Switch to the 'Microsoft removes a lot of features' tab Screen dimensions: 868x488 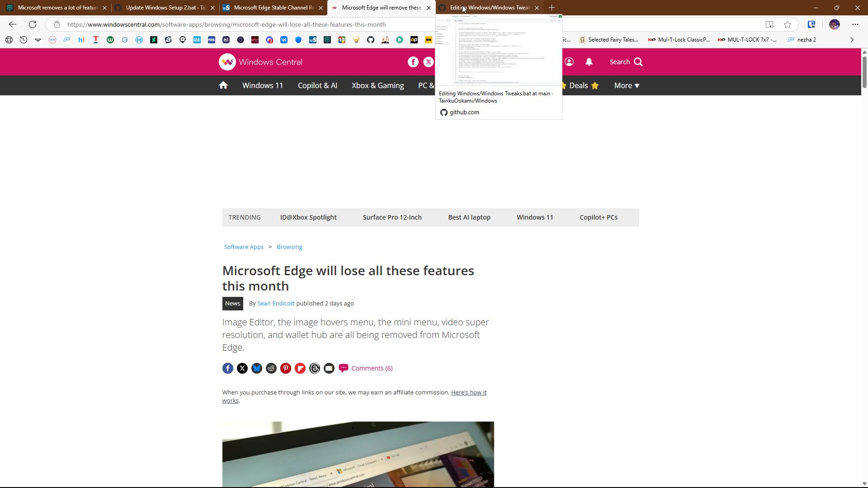[x=56, y=8]
